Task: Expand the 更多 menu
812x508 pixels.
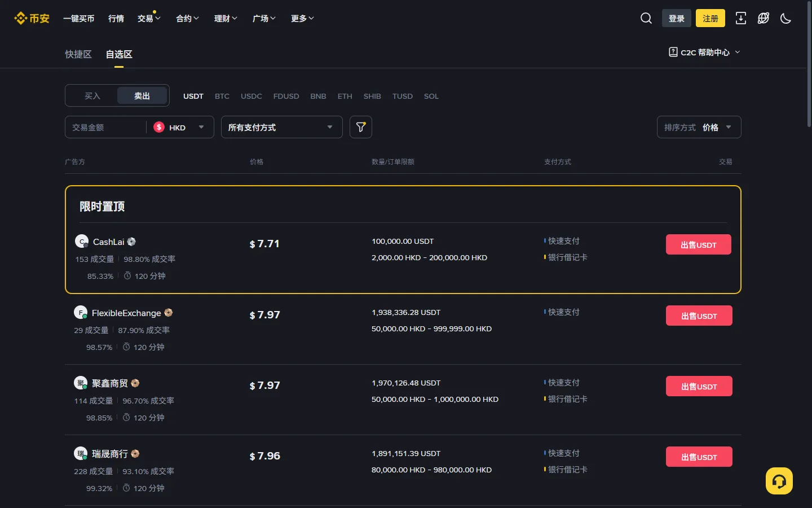Action: pyautogui.click(x=302, y=19)
